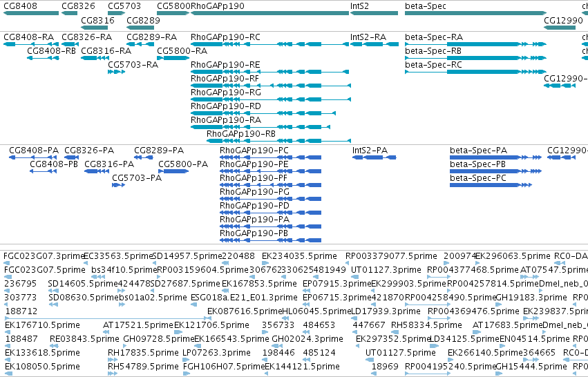This screenshot has width=588, height=377.
Task: Click EST EK266140.5prime
Action: click(451, 360)
